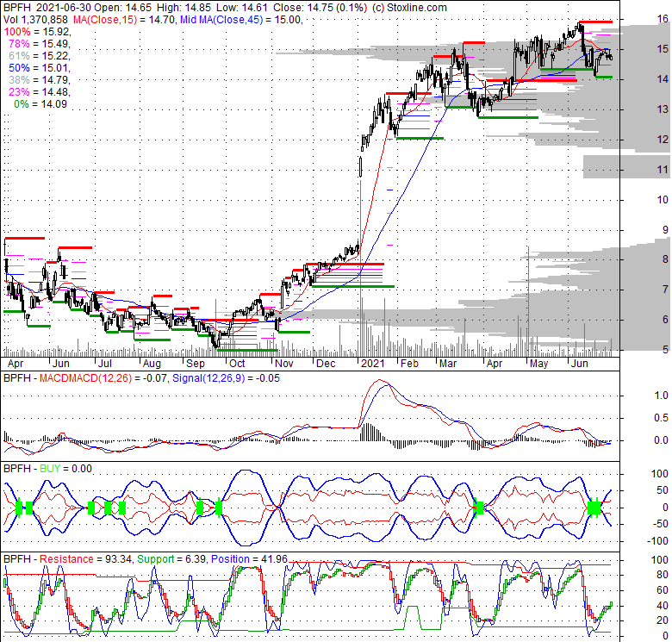Select the '(c) Stoxline.com' credit text
The image size is (672, 642).
pyautogui.click(x=410, y=7)
